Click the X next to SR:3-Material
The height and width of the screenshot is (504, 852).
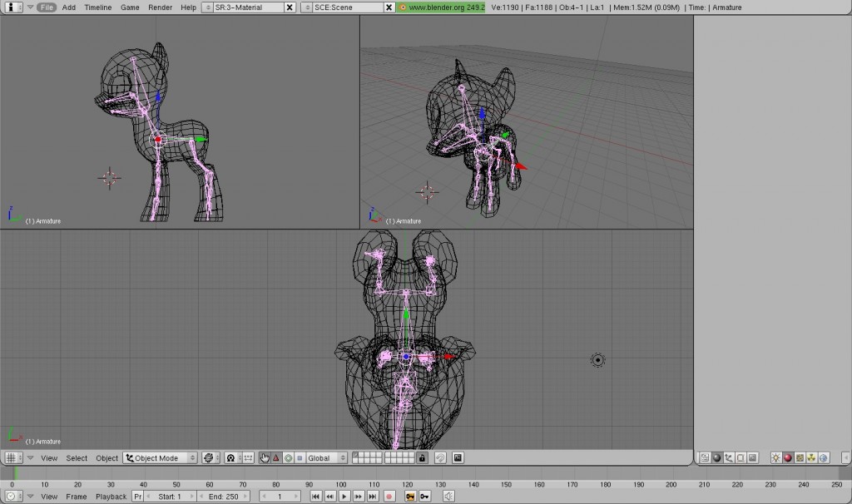(290, 7)
